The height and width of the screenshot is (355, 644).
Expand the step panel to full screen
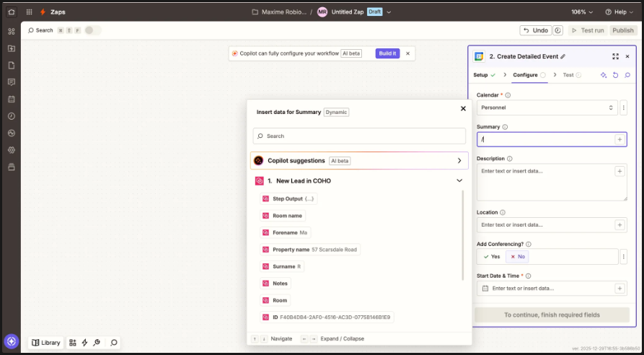[x=615, y=56]
